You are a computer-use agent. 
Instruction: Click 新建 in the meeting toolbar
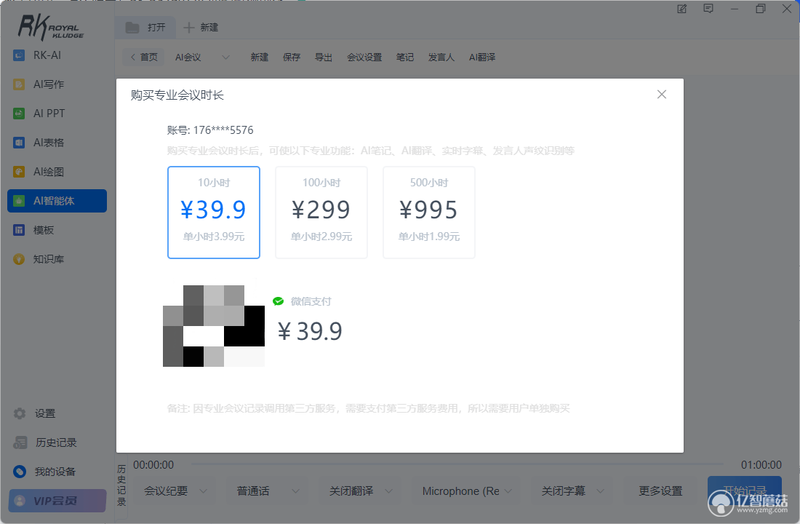[259, 57]
